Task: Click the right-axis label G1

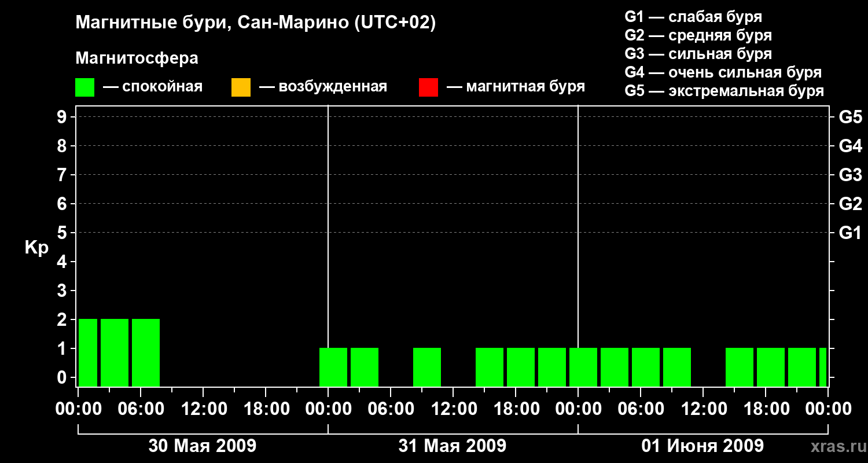Action: click(x=851, y=233)
